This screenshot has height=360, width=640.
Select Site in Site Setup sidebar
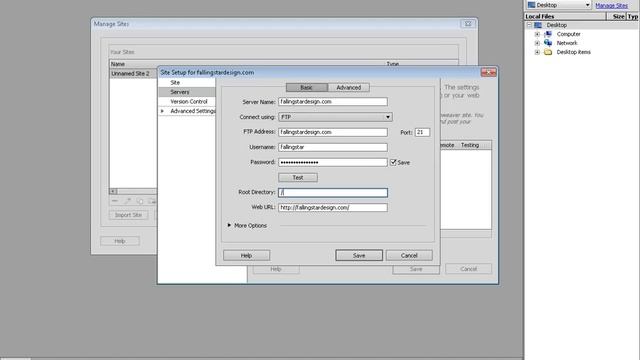175,82
